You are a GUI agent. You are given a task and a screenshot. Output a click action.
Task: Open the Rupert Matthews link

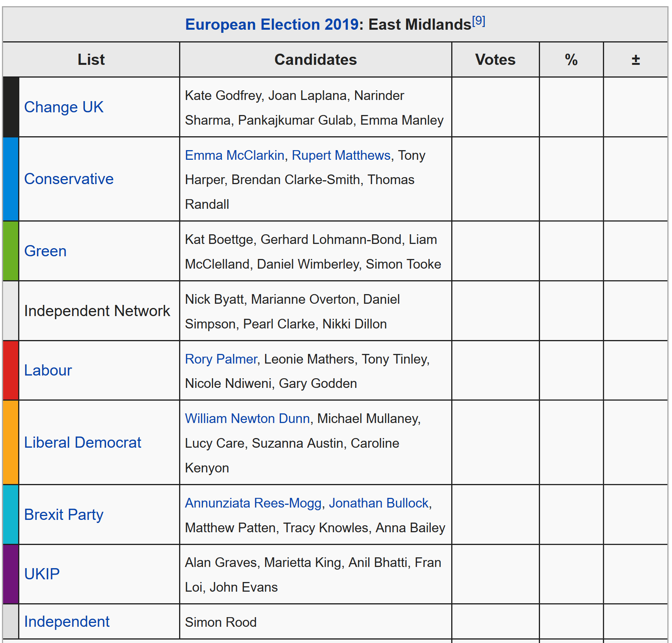[x=341, y=155]
